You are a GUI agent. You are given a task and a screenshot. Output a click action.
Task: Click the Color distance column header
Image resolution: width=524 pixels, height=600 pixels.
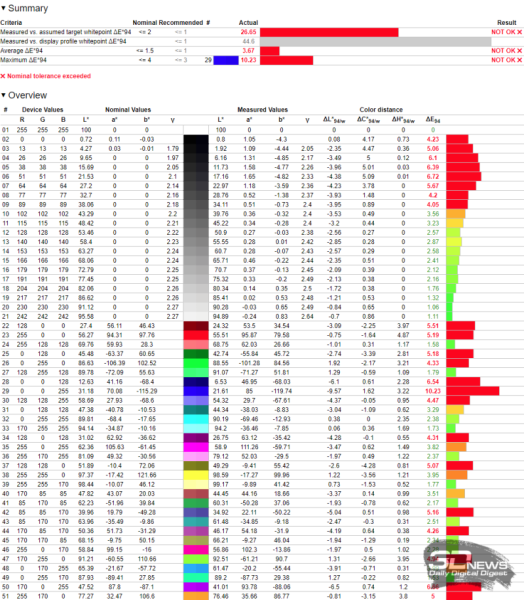(381, 110)
